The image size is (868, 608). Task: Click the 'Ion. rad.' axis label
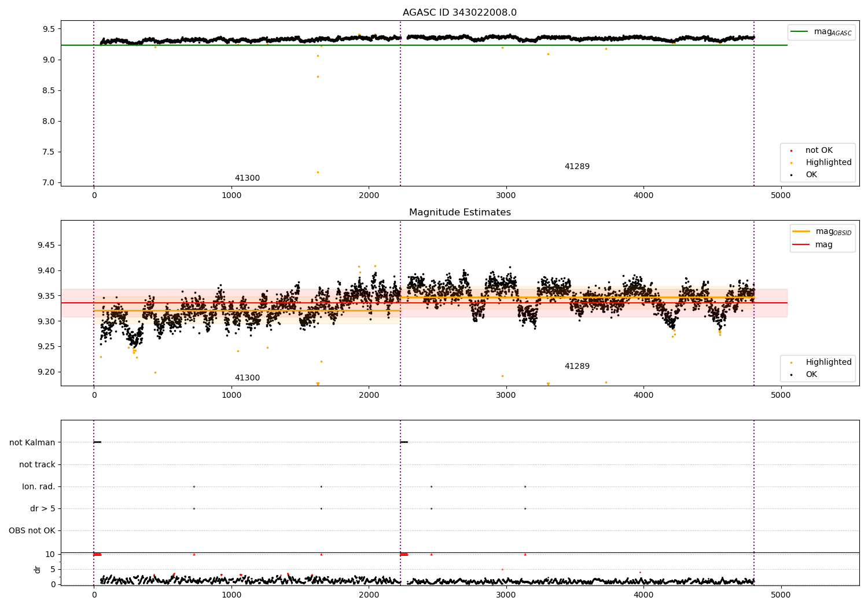(x=39, y=486)
